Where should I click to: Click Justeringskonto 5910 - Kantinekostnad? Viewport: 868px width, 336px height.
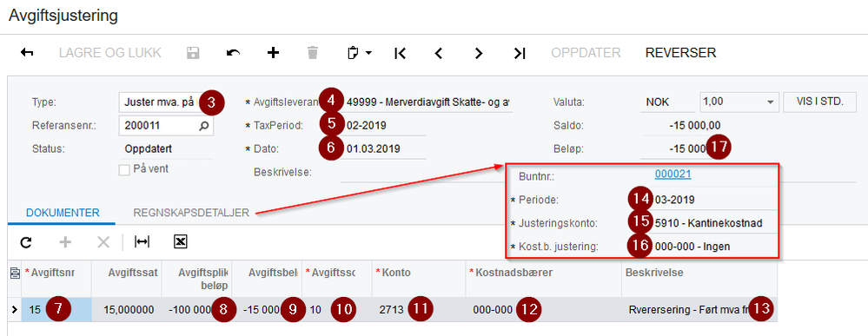tap(708, 224)
